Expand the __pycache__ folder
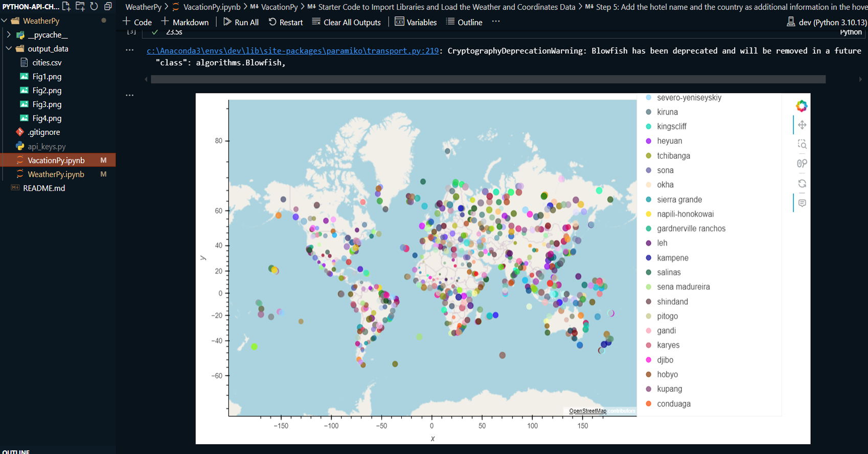The height and width of the screenshot is (454, 868). click(x=9, y=35)
